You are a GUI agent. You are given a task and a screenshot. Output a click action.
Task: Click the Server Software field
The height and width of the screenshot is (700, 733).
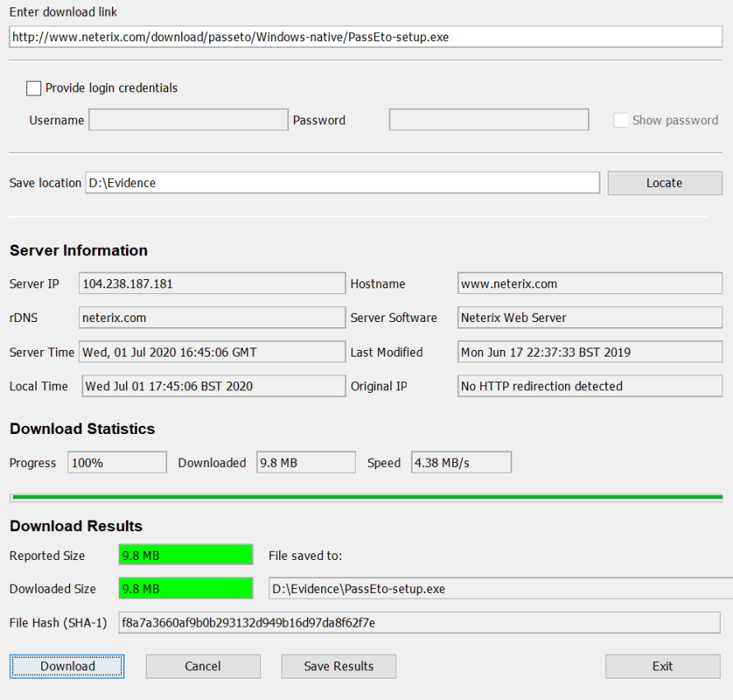click(590, 318)
